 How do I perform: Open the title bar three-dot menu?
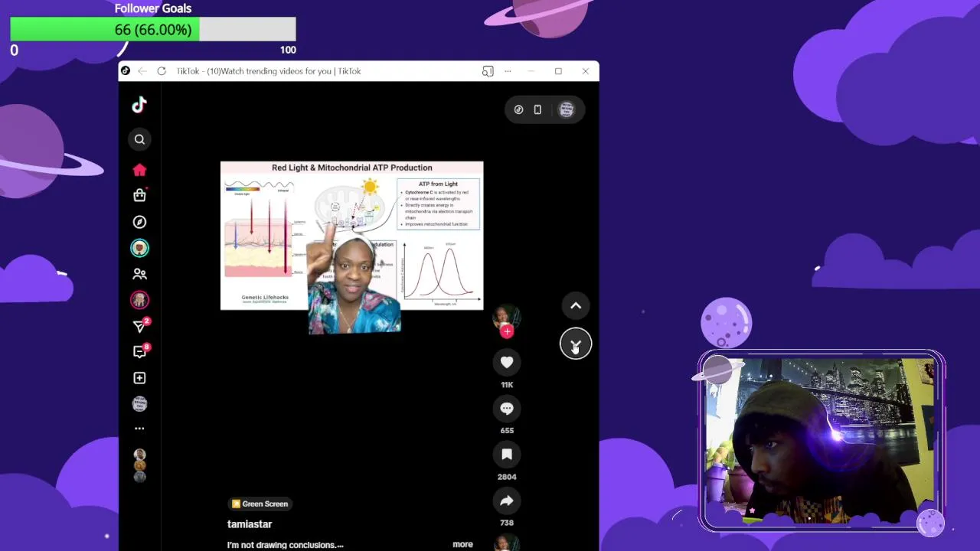(508, 71)
